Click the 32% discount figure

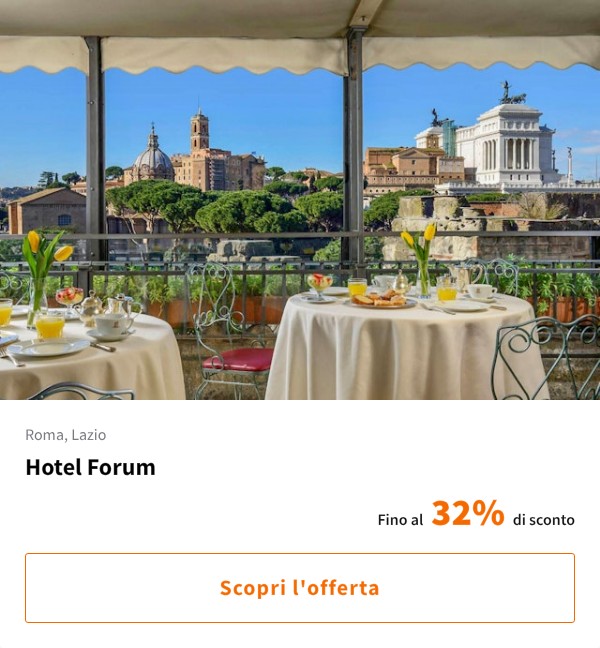pos(467,514)
